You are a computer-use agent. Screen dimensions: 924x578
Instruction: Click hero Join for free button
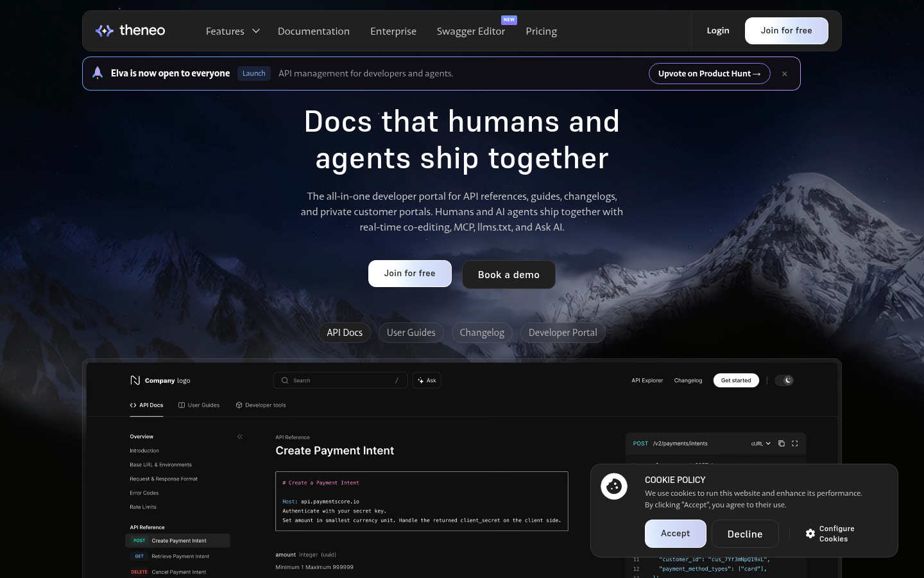tap(409, 274)
